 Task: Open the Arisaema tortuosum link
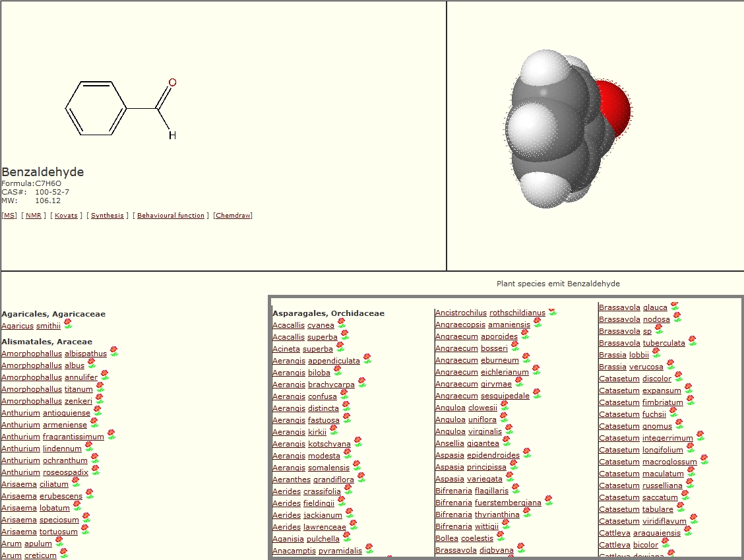click(40, 532)
